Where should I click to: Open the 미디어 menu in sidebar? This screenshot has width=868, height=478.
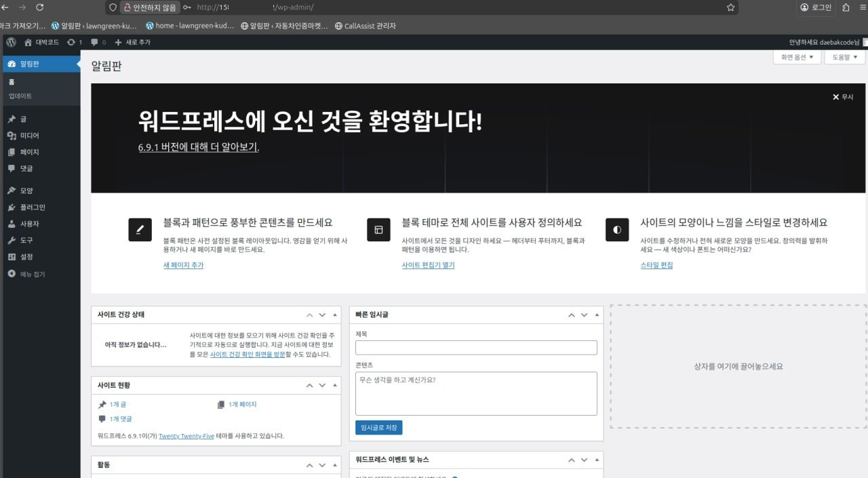[x=29, y=136]
